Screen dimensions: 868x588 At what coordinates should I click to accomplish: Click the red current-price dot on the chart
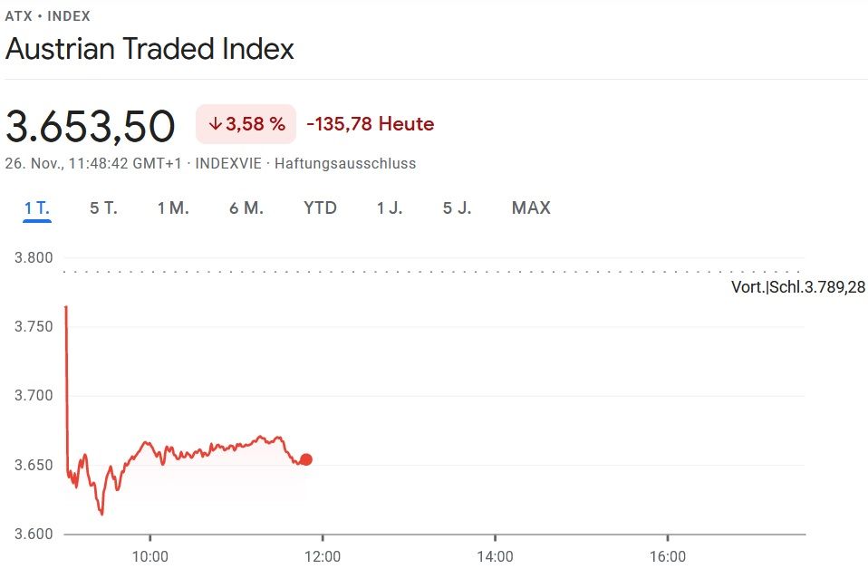click(x=306, y=459)
